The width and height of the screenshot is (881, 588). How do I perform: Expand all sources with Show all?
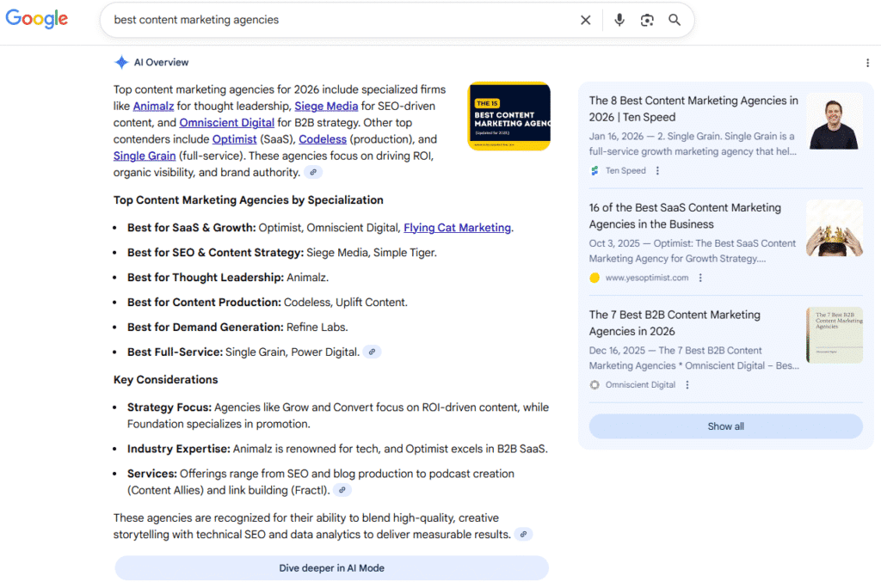(x=725, y=426)
